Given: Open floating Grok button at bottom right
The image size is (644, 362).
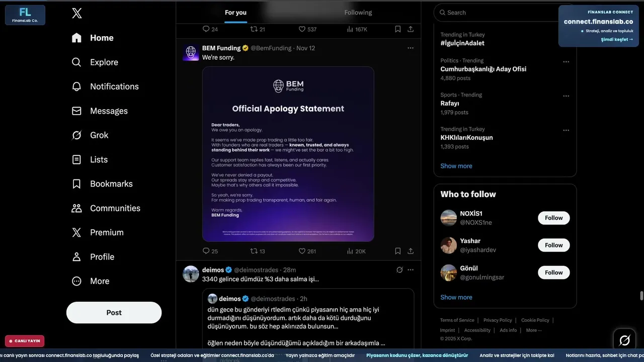Looking at the screenshot, I should 624,340.
